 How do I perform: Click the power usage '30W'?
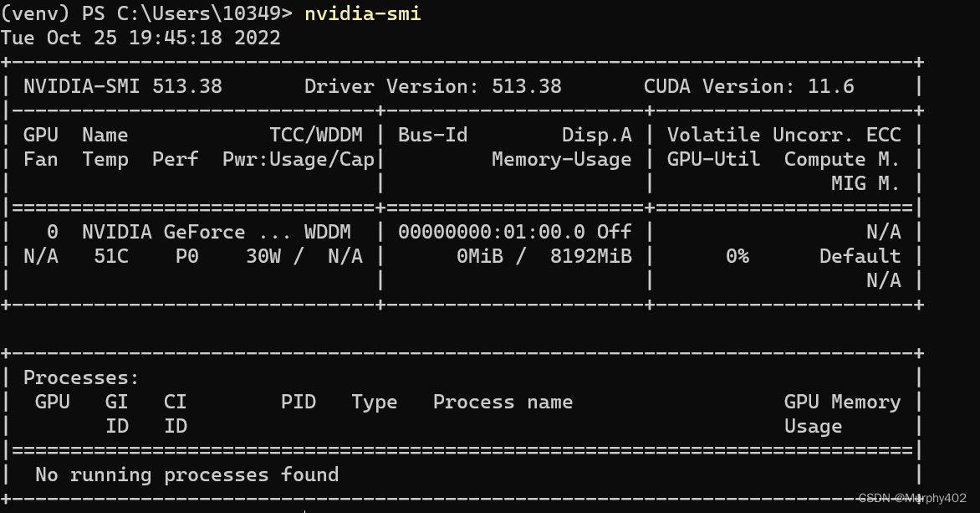point(263,256)
